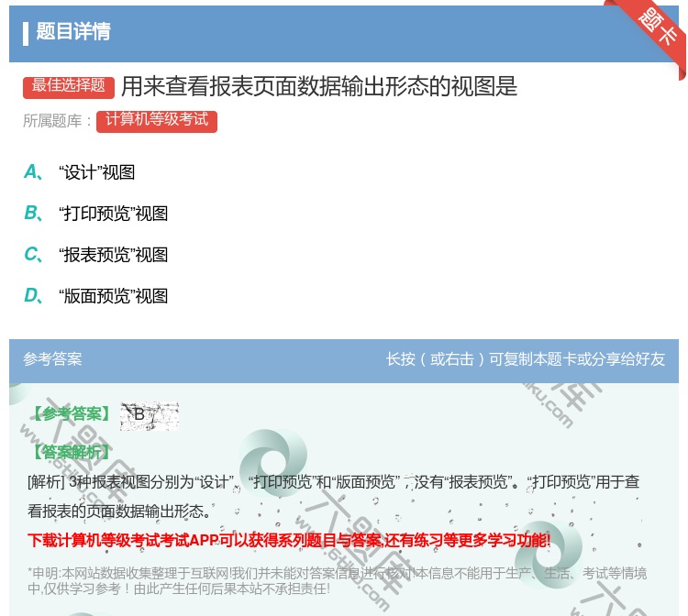The width and height of the screenshot is (688, 616).
Task: Click the question text 用来查看报表页面数据输出形态的视图是
Action: click(319, 86)
